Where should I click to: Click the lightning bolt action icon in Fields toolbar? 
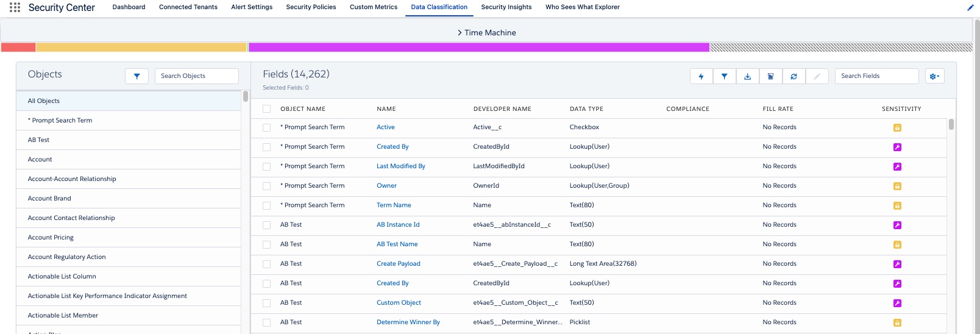pyautogui.click(x=701, y=76)
